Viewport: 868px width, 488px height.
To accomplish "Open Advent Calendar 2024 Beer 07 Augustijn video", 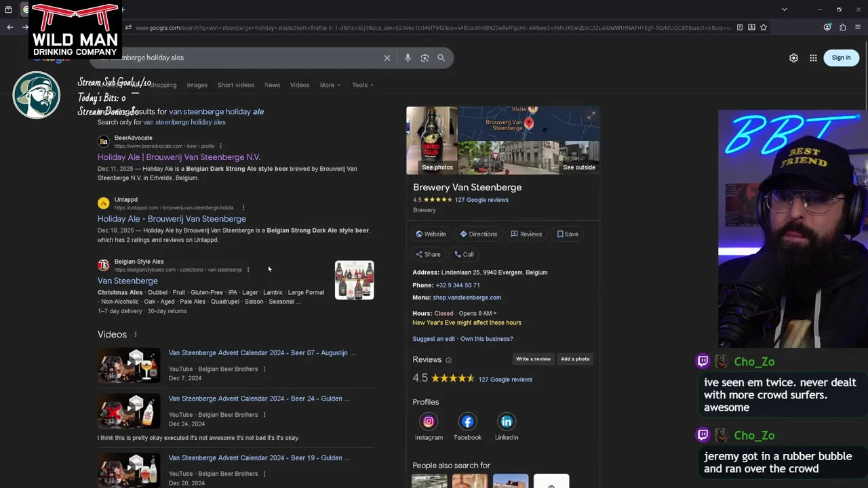I will tap(262, 353).
